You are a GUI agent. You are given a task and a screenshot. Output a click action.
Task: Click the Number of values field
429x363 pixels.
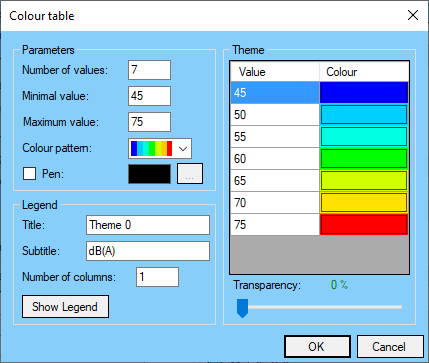(x=149, y=70)
